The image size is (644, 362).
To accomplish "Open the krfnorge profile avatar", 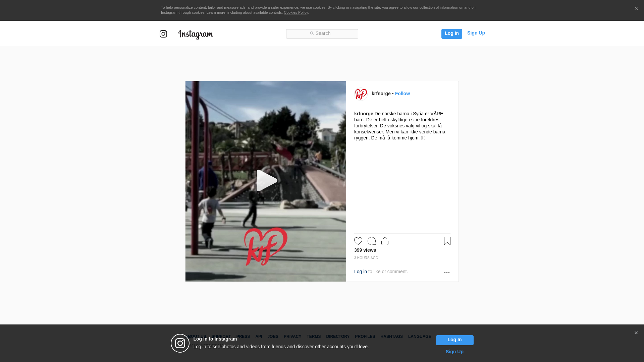I will tap(361, 94).
